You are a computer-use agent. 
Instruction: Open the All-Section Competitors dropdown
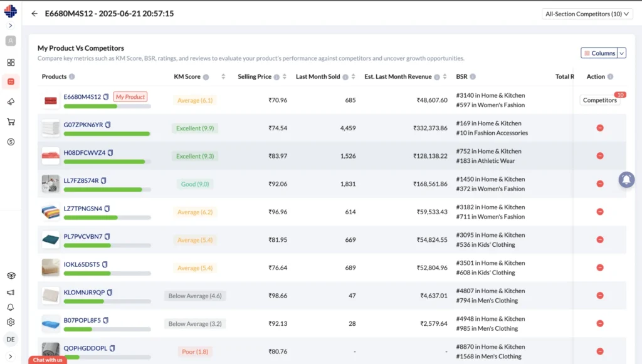pos(587,14)
